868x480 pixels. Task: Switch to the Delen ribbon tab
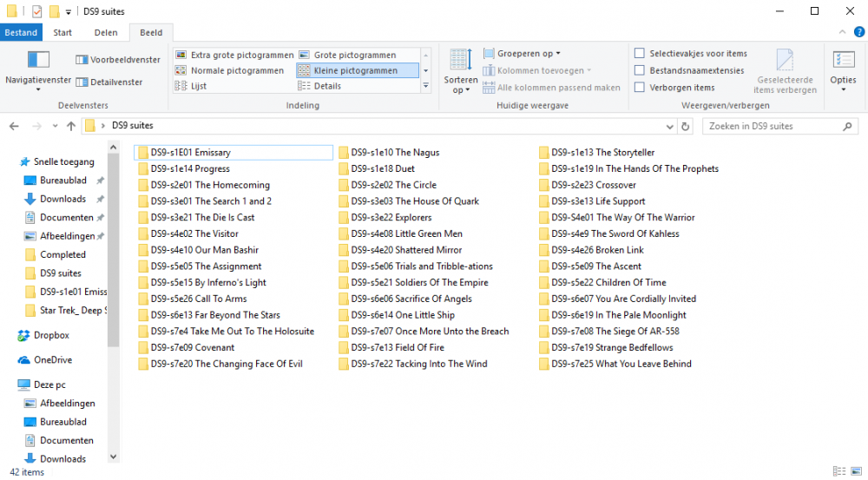106,32
